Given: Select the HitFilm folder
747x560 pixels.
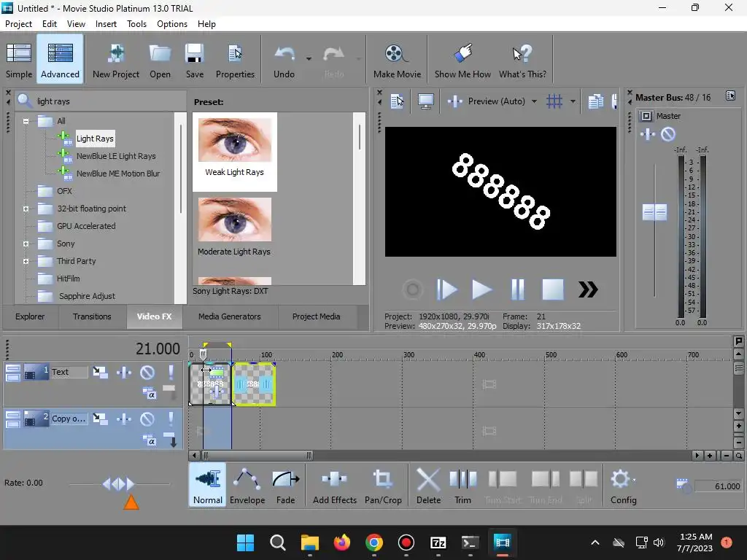Looking at the screenshot, I should [x=68, y=279].
